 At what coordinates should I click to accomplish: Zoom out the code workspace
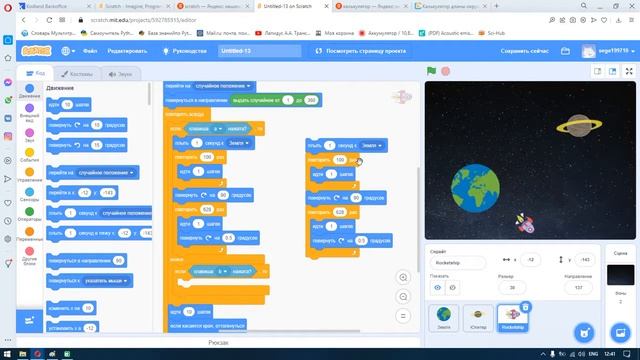click(403, 297)
